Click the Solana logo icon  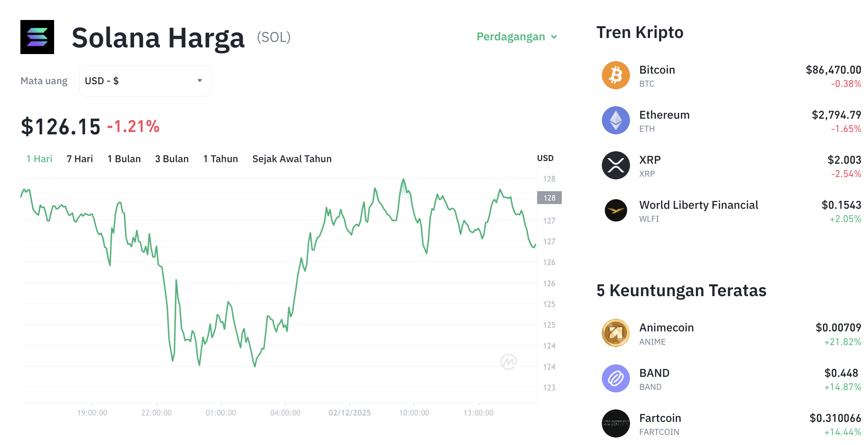[x=37, y=37]
